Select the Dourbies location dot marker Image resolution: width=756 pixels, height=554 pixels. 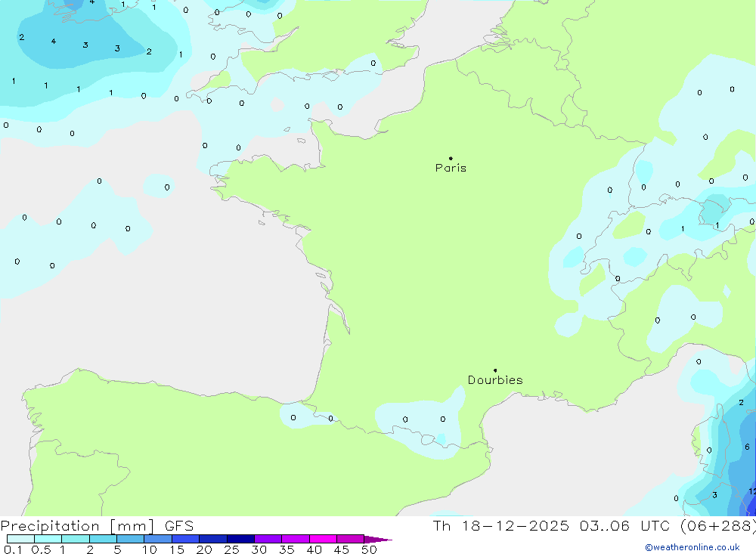pos(495,370)
